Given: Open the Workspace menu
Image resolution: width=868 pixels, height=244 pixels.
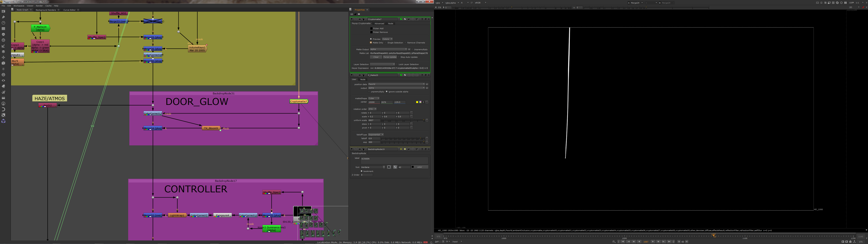Looking at the screenshot, I should (19, 6).
